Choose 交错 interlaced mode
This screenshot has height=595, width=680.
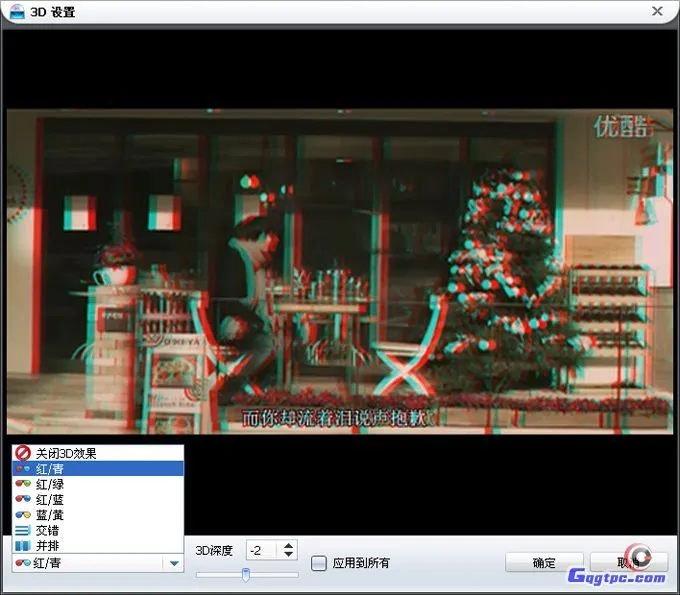tap(98, 530)
